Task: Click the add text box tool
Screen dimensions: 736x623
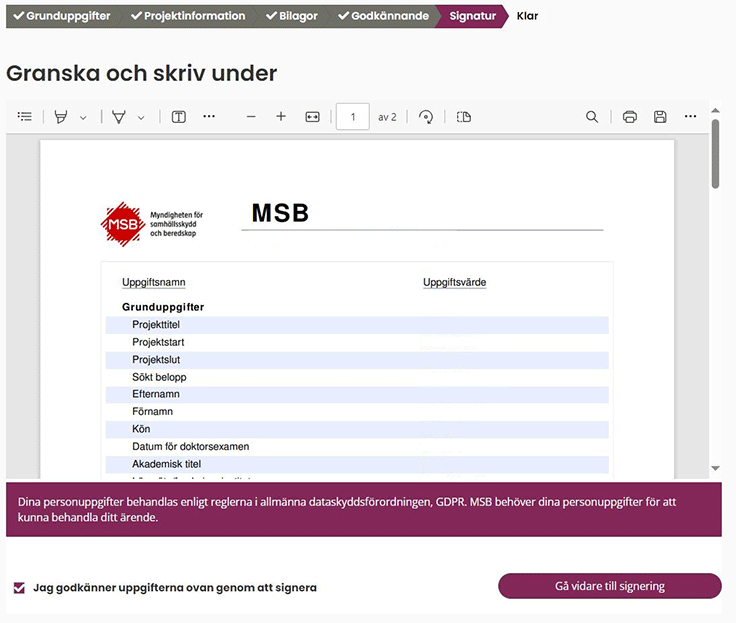Action: (178, 117)
